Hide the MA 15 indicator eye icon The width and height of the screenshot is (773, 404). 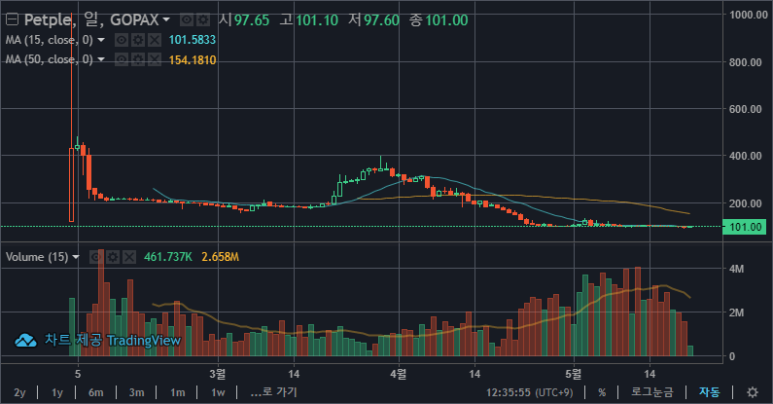pyautogui.click(x=121, y=40)
